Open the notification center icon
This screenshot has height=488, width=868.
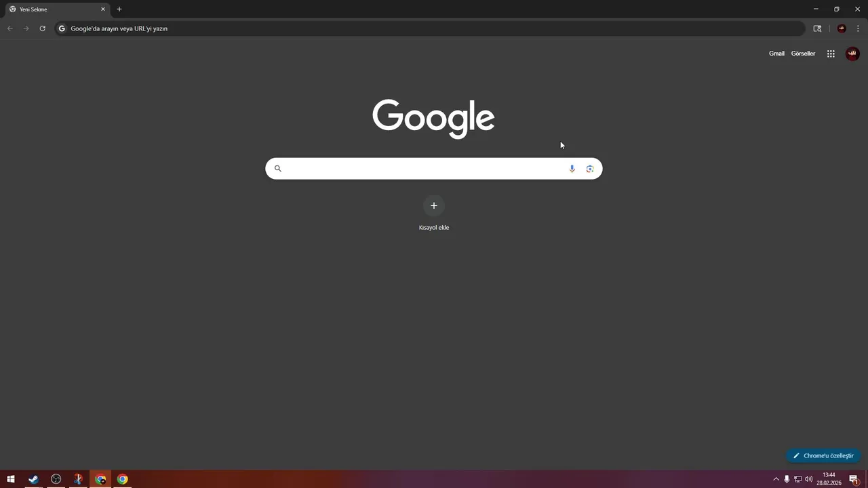[854, 479]
